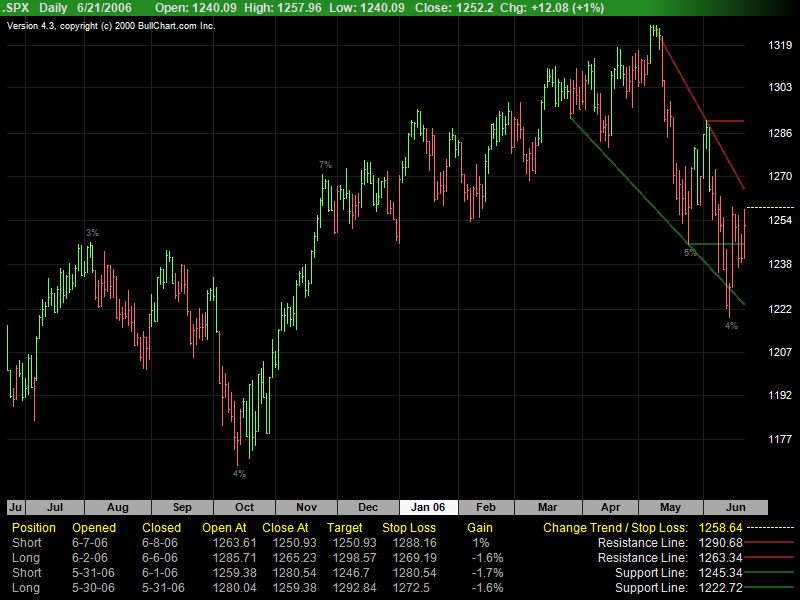Click the Close At column header

pos(285,528)
